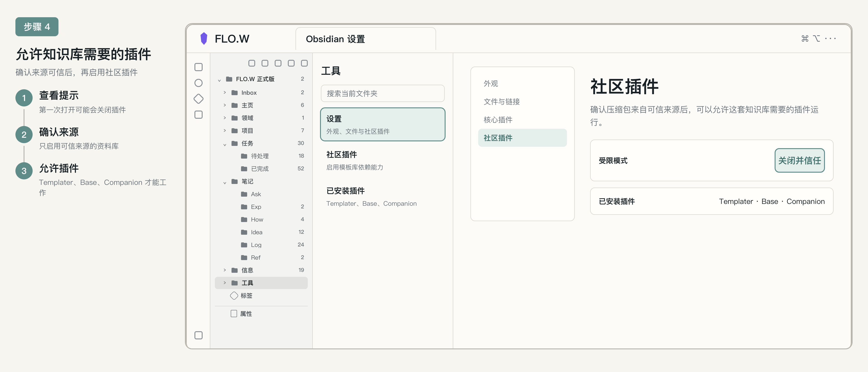Click the leftmost file explorer toolbar icon

click(x=252, y=63)
